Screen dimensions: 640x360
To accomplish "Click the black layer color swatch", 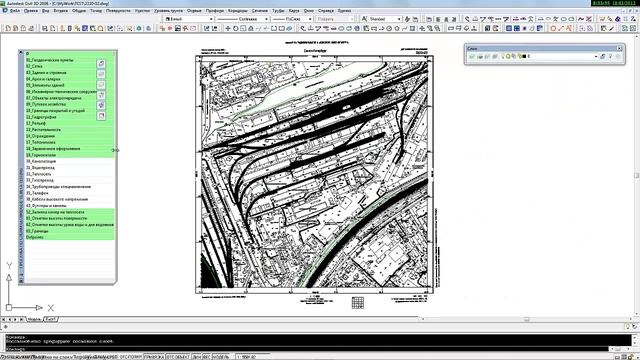I will point(524,56).
